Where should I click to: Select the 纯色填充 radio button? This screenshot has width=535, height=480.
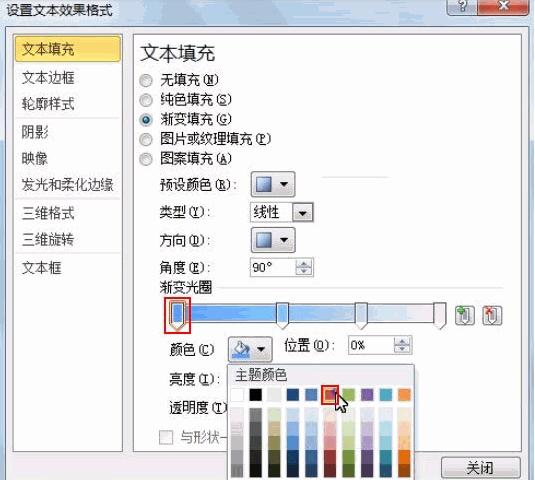146,100
